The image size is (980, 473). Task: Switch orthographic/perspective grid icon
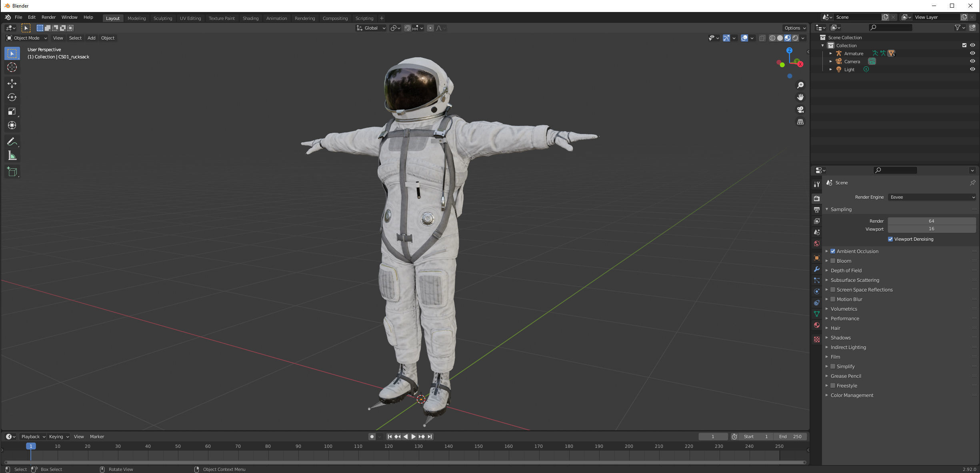pyautogui.click(x=800, y=122)
